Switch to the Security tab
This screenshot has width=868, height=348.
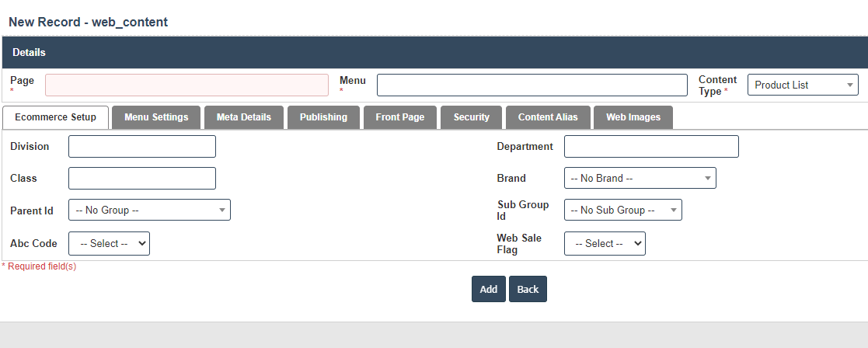pyautogui.click(x=472, y=117)
